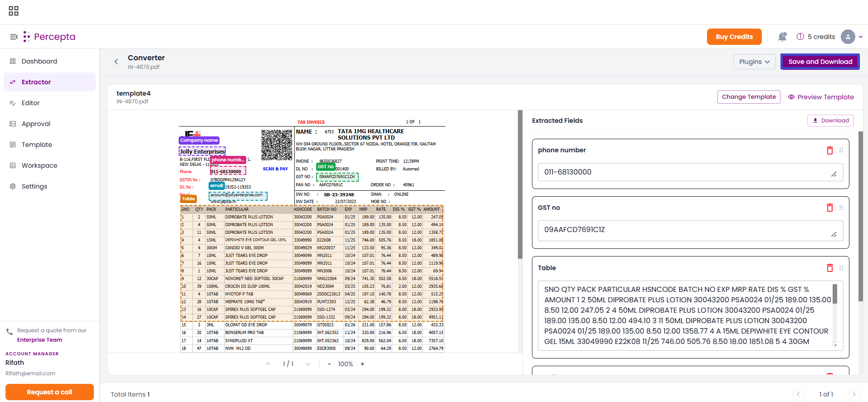Click the credits info icon
Screen dimensions: 868x402
coord(800,37)
